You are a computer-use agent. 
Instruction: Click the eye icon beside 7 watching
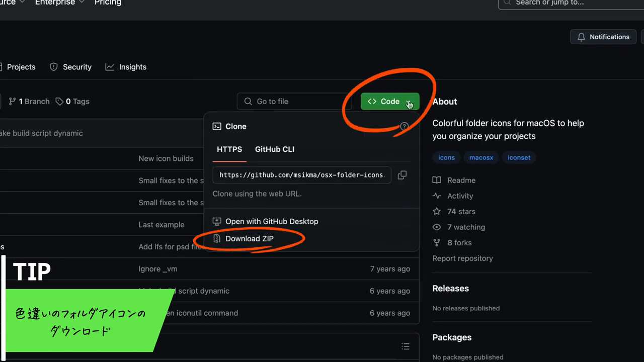(437, 227)
